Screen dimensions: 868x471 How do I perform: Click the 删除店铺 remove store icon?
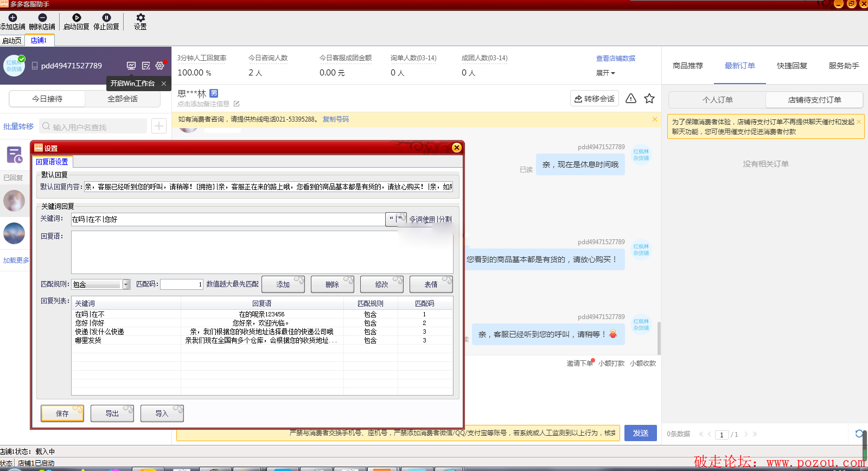[x=42, y=18]
